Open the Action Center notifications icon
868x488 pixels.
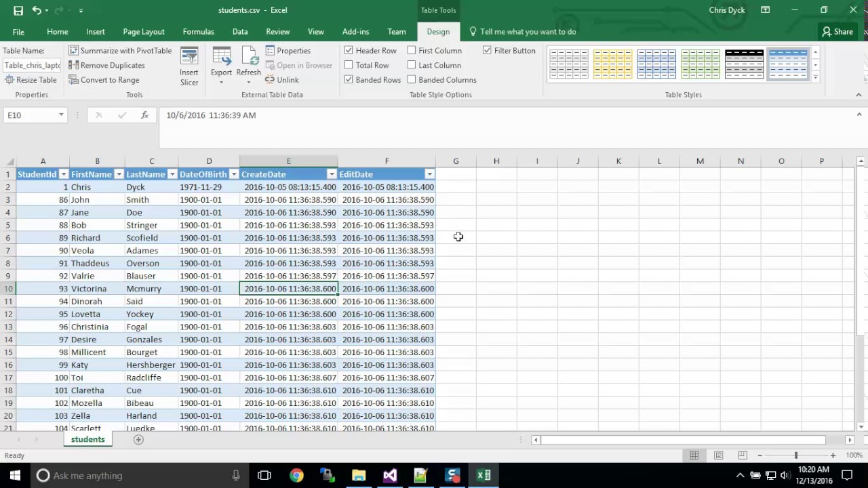(847, 476)
